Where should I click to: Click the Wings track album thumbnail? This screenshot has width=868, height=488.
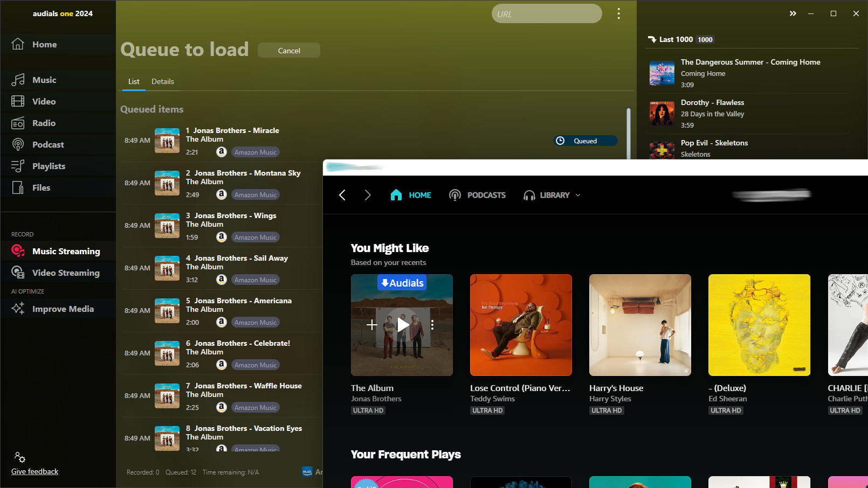[167, 226]
